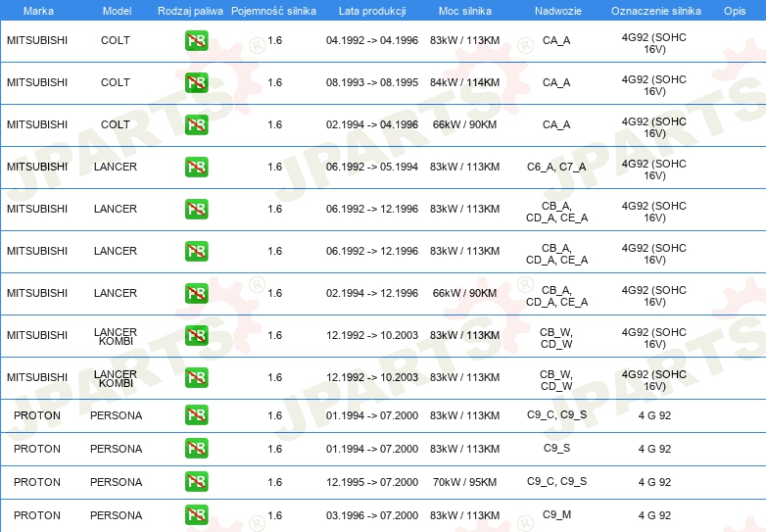Click 83kW / 113KM in the C9_M row
The height and width of the screenshot is (532, 766).
pos(464,515)
